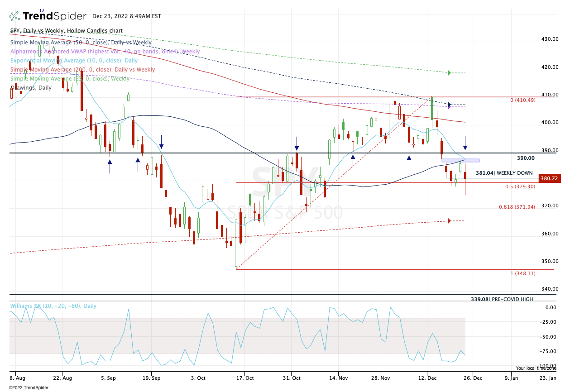Click the 370.00 price axis label

pos(550,206)
